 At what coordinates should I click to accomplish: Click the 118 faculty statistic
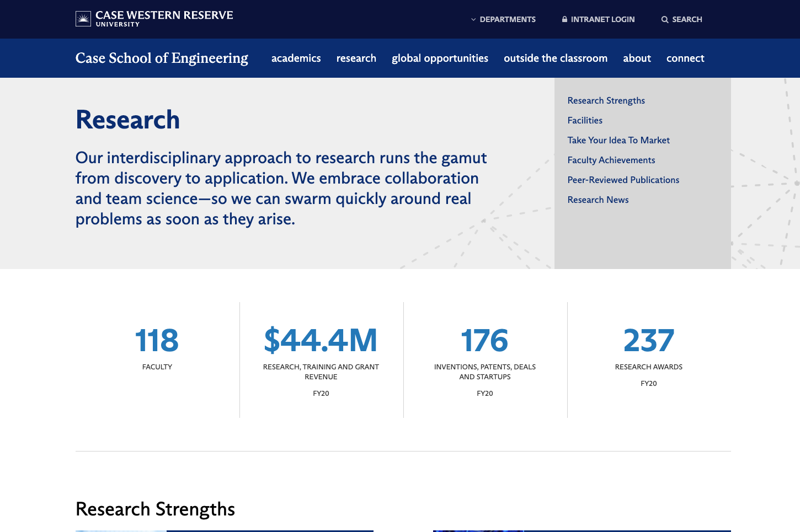point(157,340)
